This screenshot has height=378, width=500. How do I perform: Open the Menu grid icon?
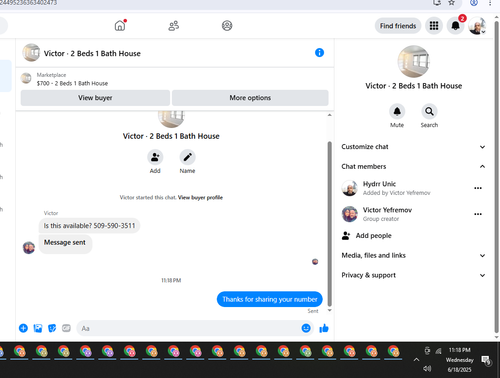[434, 26]
